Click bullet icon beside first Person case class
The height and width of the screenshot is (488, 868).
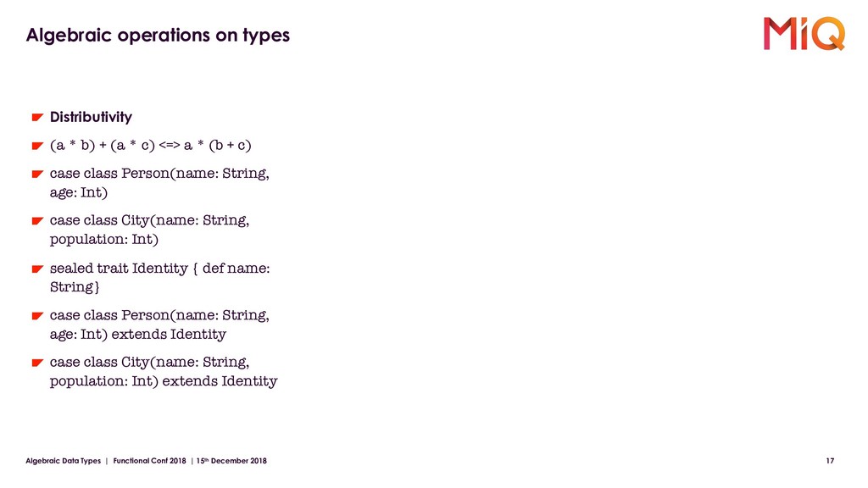[37, 175]
